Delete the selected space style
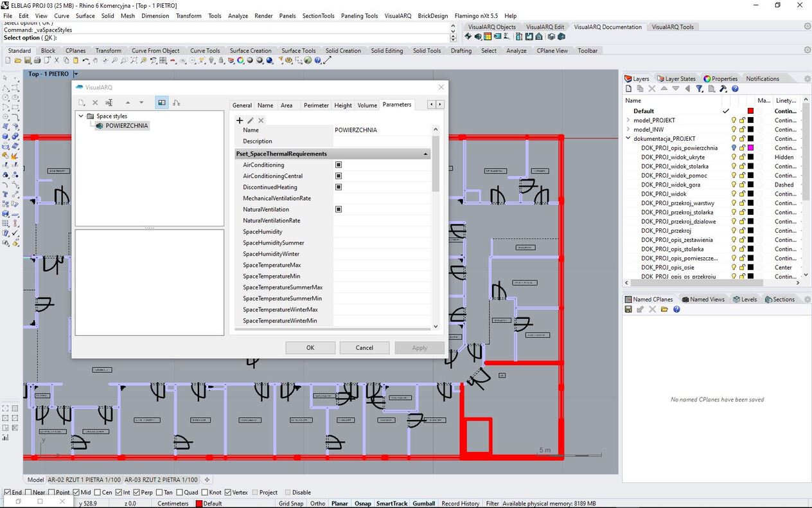This screenshot has width=812, height=508. point(95,102)
